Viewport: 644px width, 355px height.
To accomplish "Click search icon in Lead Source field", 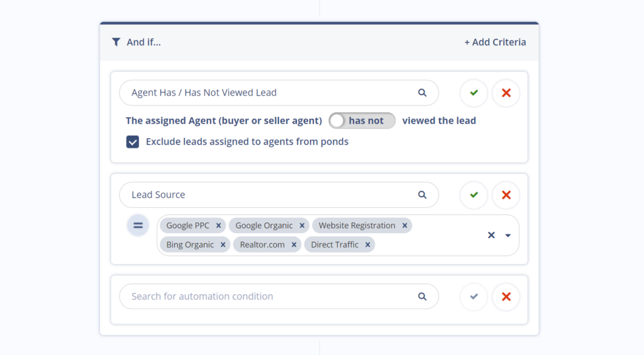I will pyautogui.click(x=423, y=195).
